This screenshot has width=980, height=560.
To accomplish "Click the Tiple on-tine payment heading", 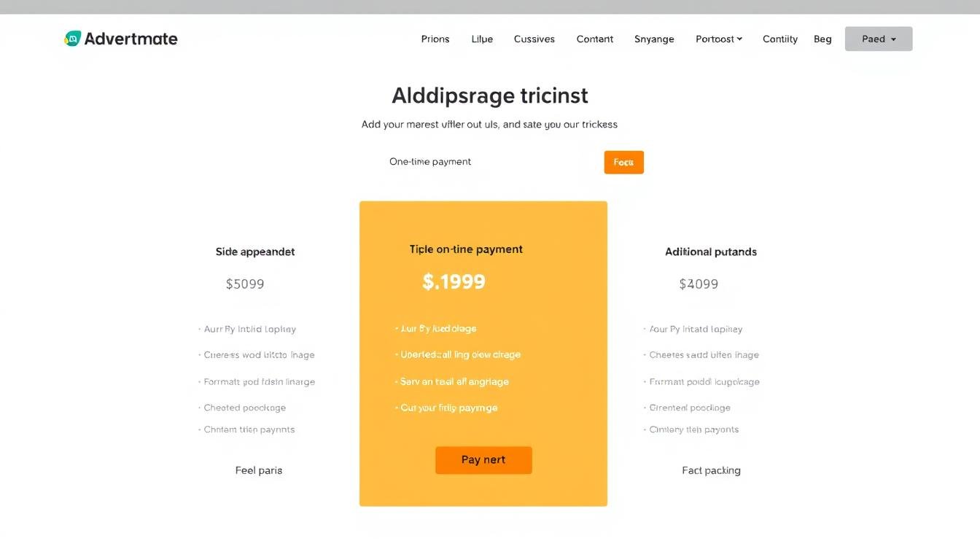I will click(x=466, y=249).
